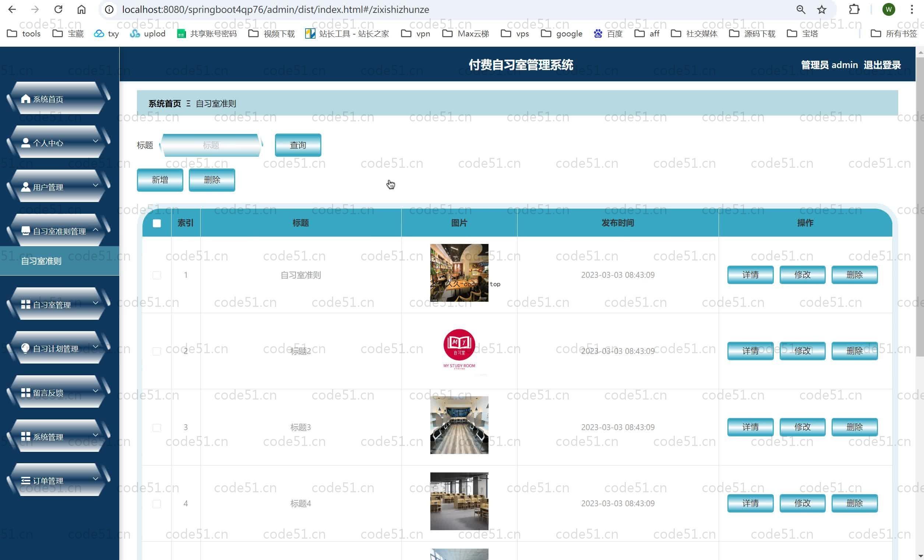Expand the 留言反馈 menu chevron

click(96, 391)
